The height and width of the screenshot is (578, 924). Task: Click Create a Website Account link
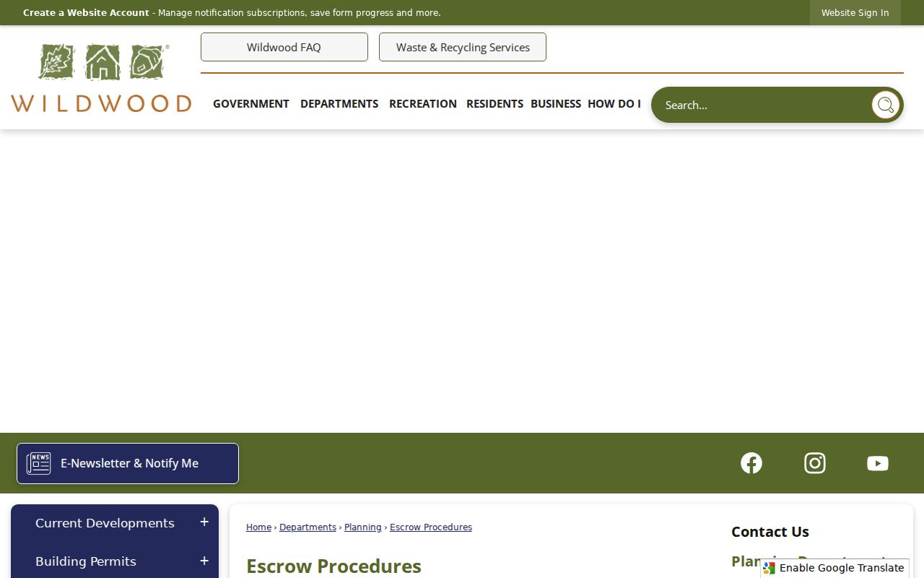pyautogui.click(x=86, y=12)
